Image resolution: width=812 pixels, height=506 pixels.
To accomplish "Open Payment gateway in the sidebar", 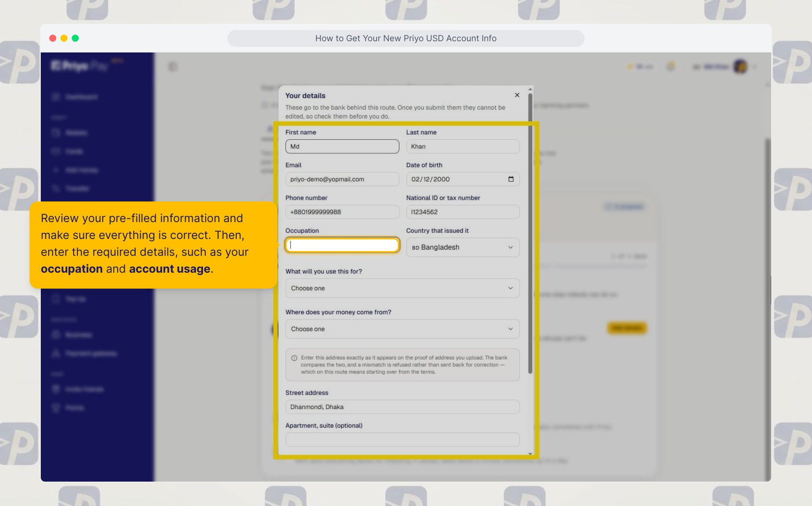I will click(x=85, y=353).
